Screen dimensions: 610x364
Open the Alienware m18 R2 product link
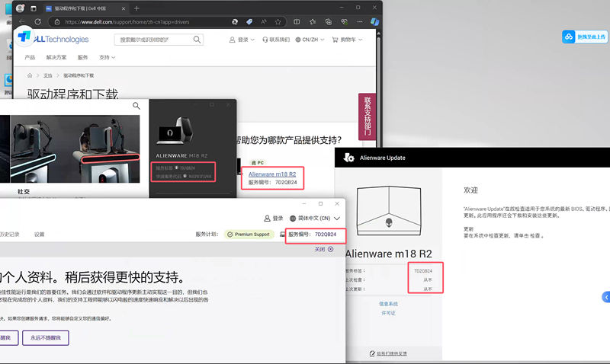pos(272,174)
